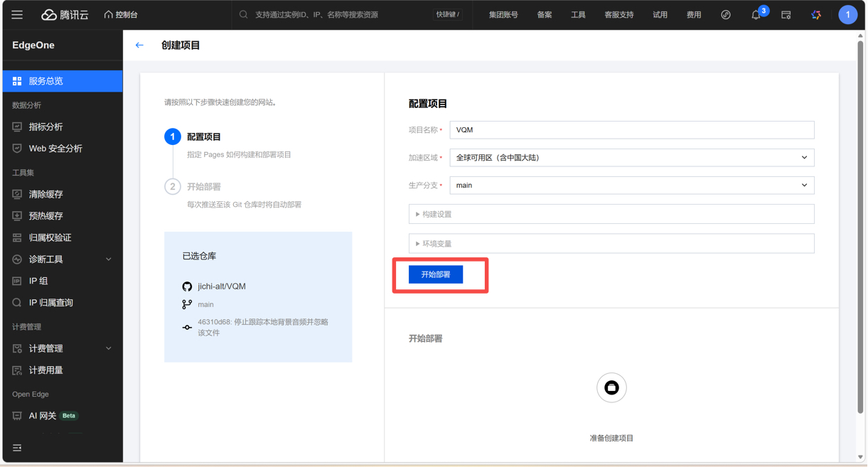Expand the 环境变量 section
The width and height of the screenshot is (868, 467).
[611, 244]
